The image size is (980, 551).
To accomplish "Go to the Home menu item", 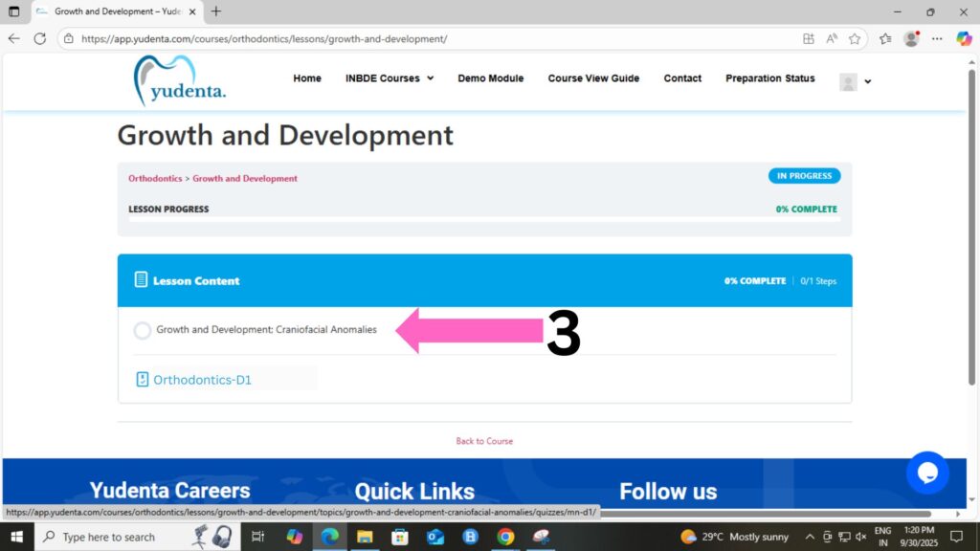I will pyautogui.click(x=307, y=78).
